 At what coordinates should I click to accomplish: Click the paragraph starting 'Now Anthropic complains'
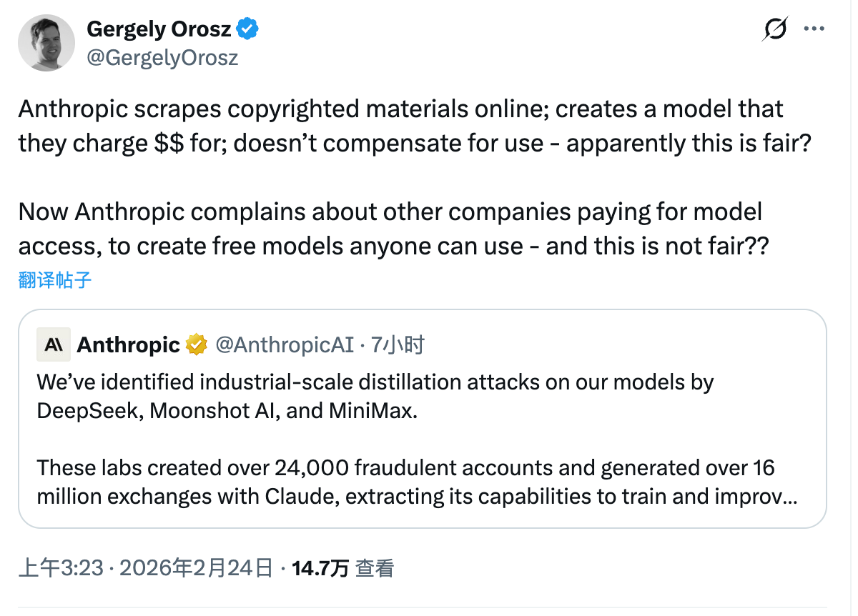390,229
